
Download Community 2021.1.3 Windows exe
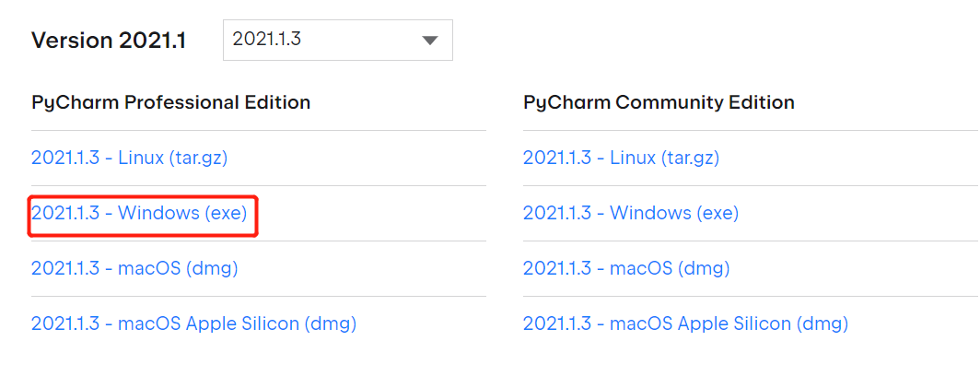pyautogui.click(x=631, y=213)
